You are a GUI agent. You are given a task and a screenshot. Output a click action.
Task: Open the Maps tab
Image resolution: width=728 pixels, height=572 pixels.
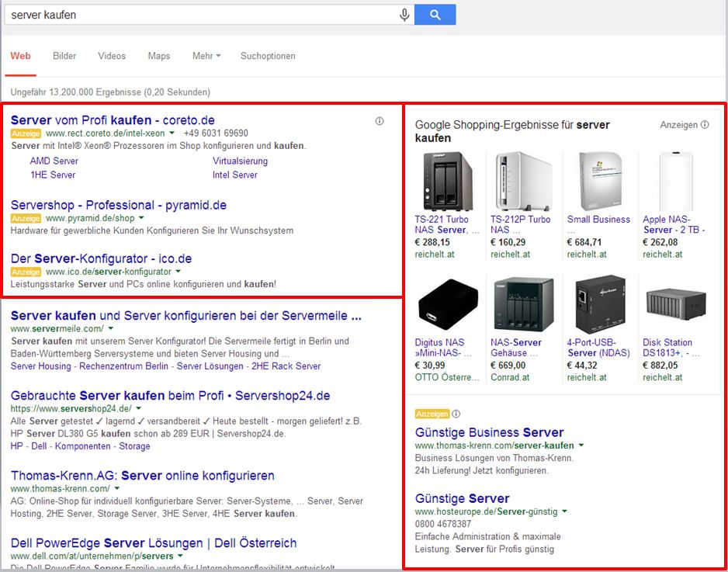(x=158, y=56)
